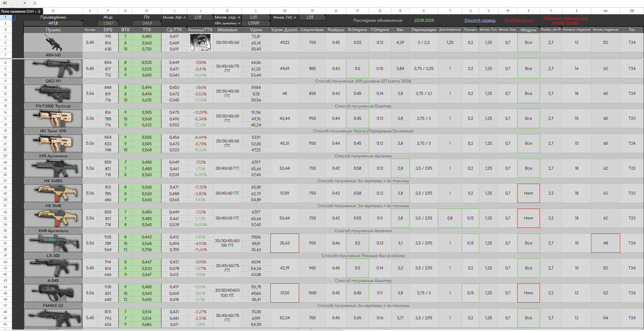
Task: Click the Начало падения header cell
Action: [576, 30]
